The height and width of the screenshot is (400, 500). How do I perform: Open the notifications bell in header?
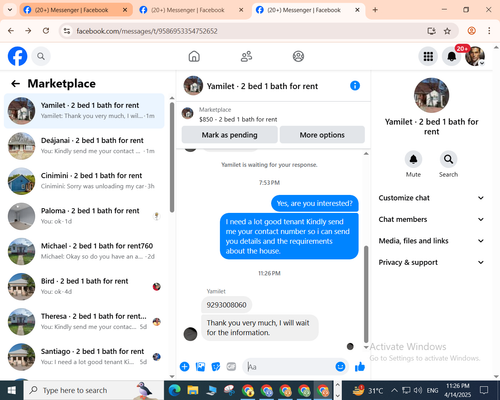click(451, 56)
